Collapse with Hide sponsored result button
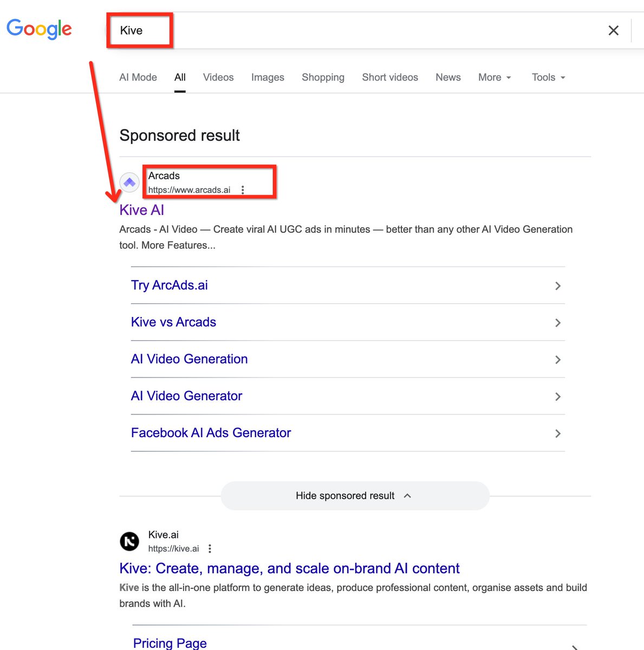 355,496
